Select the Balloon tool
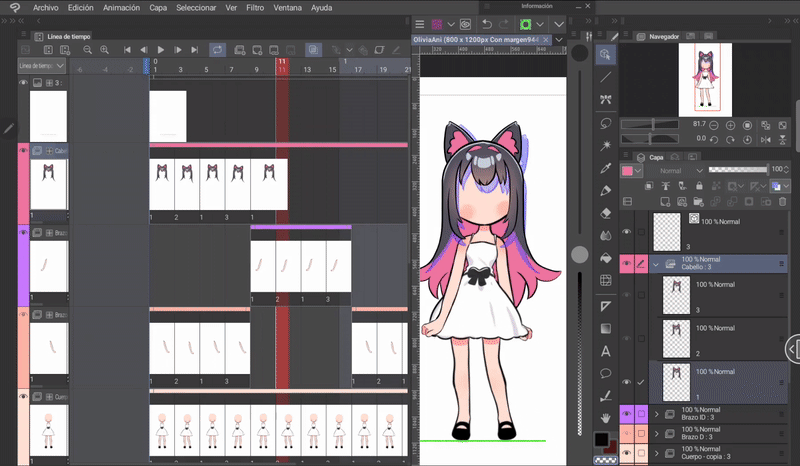 click(x=606, y=373)
